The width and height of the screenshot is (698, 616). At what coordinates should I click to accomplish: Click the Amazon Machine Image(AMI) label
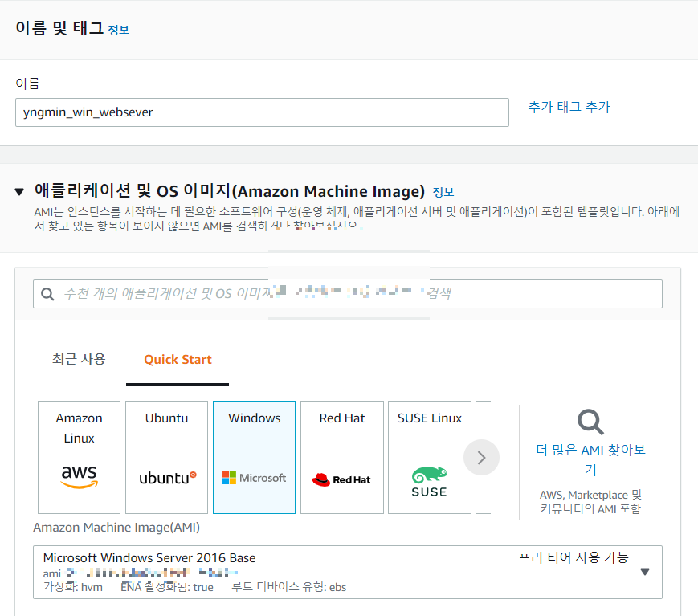coord(116,528)
